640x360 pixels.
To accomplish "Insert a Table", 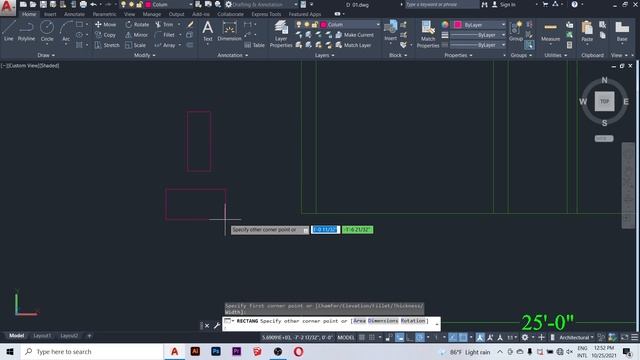I will point(255,45).
